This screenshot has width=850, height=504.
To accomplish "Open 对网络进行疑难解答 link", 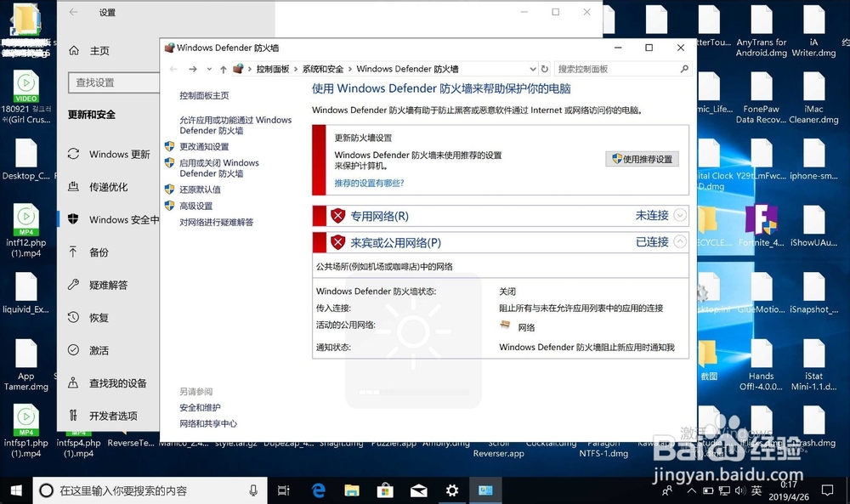I will point(216,222).
